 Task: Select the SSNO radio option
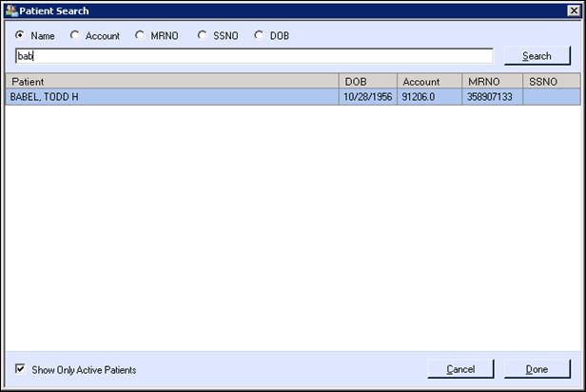click(x=202, y=35)
